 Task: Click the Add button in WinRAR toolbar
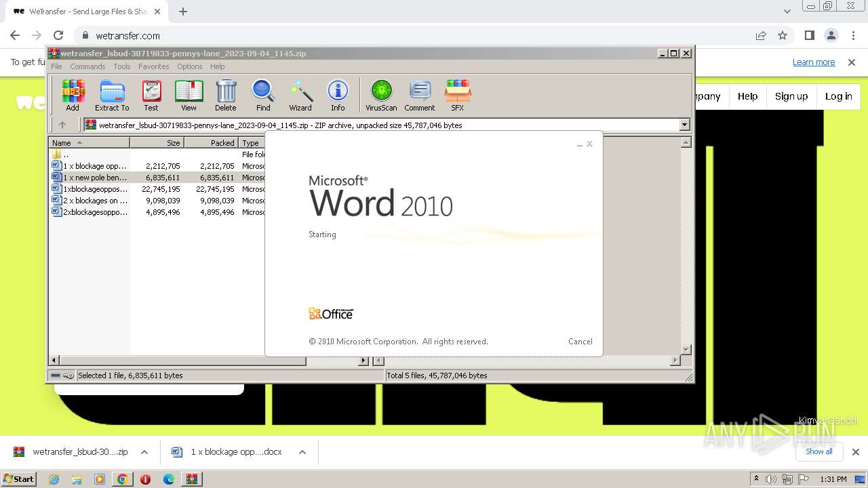(73, 95)
